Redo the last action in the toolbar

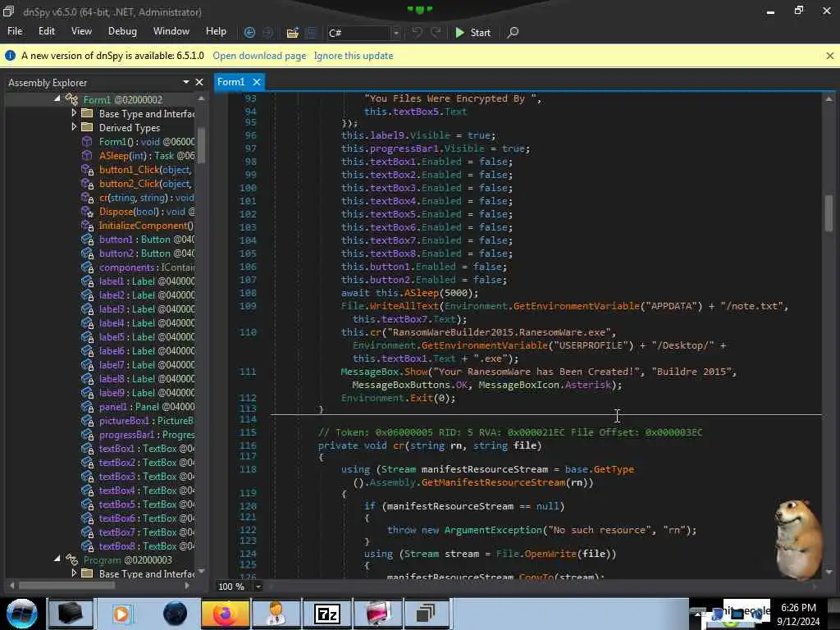coord(436,33)
